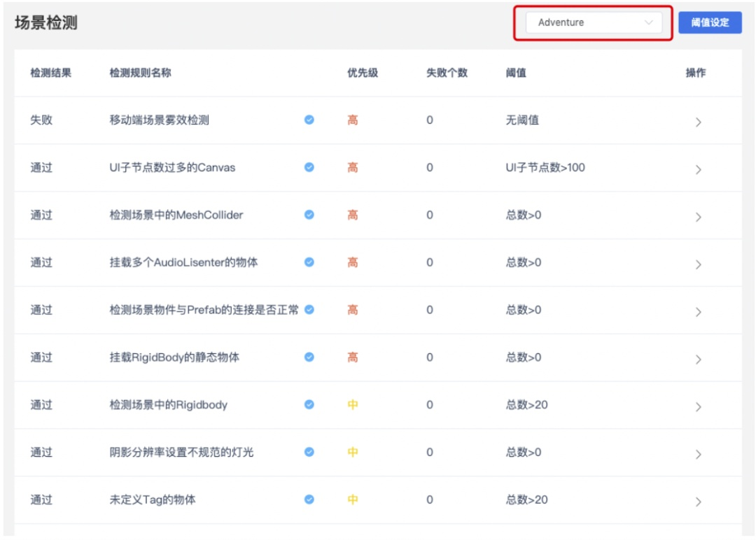Click the check badge beside 阴影分辨率设置不规范的灯光
Viewport: 756px width, 540px height.
[309, 452]
